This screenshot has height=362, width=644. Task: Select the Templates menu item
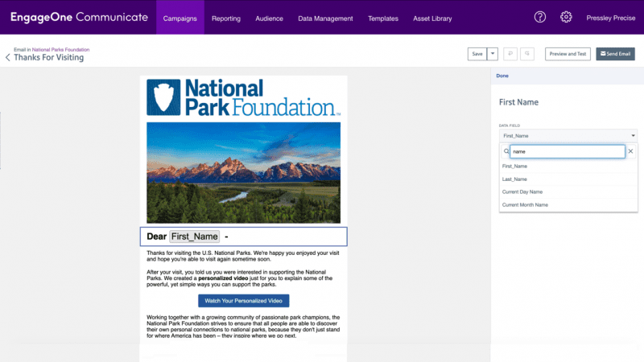383,19
